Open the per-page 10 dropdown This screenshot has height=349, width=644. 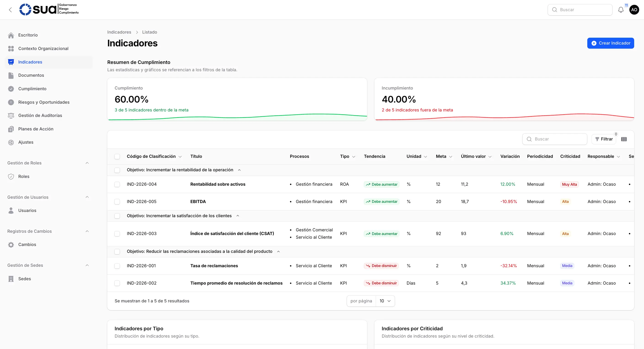[x=385, y=301]
